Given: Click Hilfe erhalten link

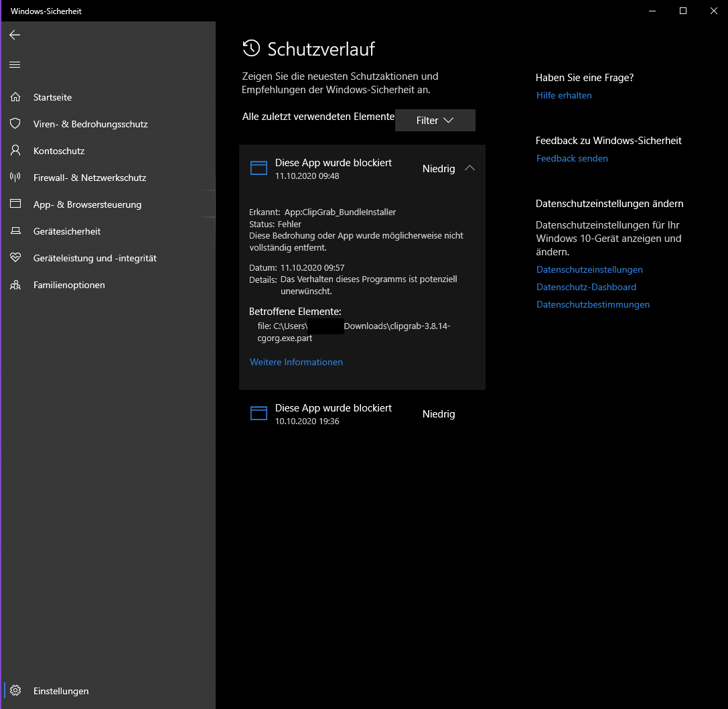Looking at the screenshot, I should point(564,95).
